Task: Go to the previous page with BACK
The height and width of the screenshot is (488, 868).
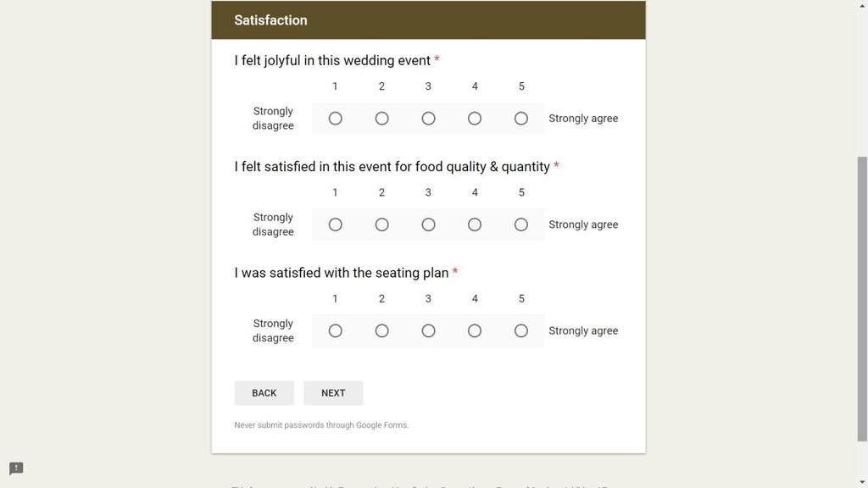Action: coord(264,393)
